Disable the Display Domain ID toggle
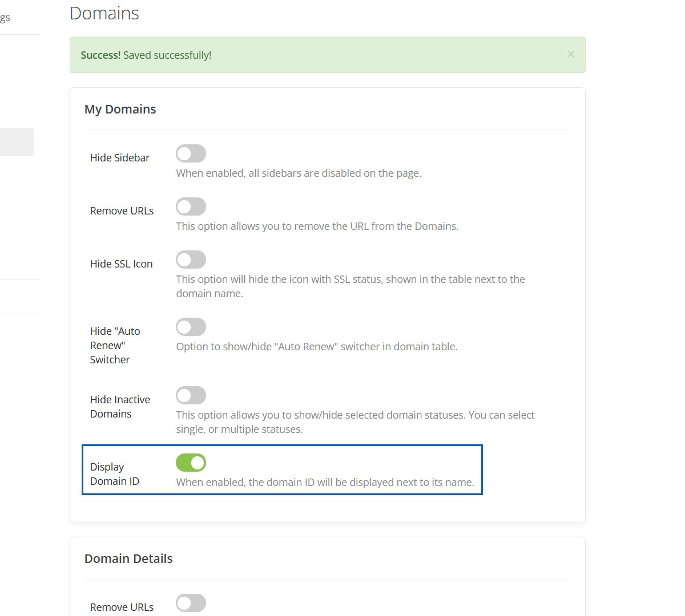Screen dimensions: 685x616 pos(191,463)
